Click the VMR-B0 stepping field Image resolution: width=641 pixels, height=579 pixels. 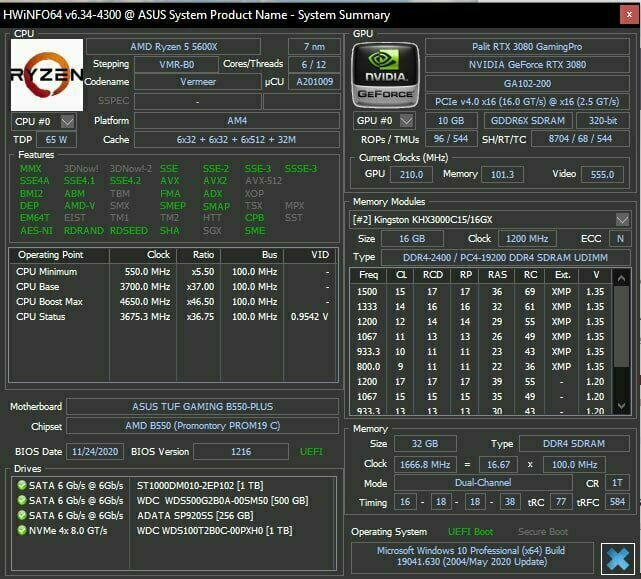(177, 65)
